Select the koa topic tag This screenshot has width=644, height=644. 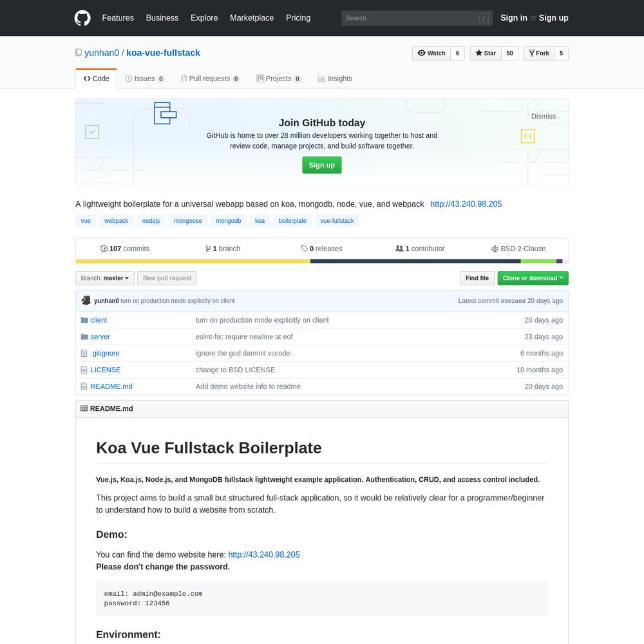[260, 221]
